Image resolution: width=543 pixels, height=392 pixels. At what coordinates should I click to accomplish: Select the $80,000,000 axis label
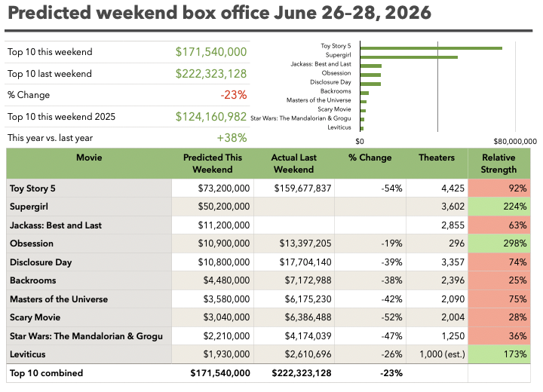pos(515,141)
